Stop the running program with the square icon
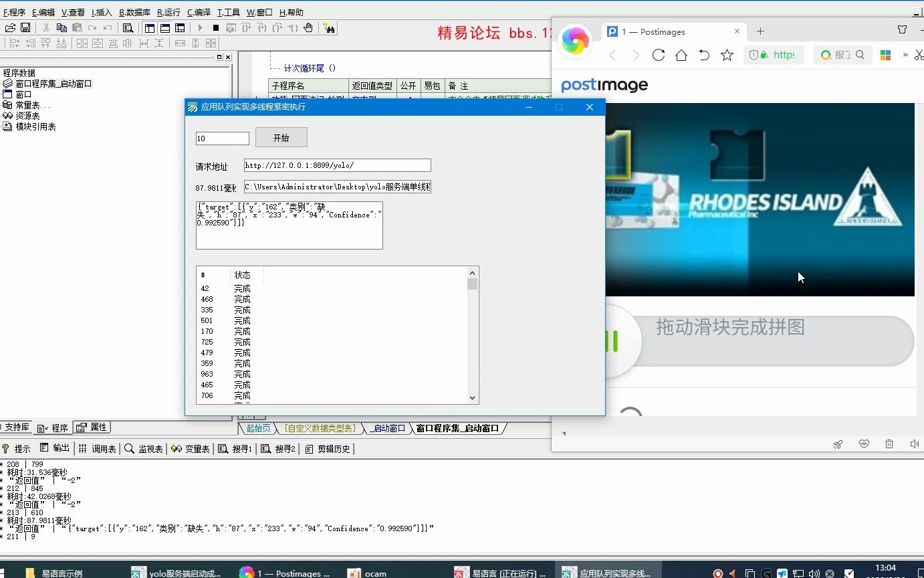This screenshot has width=924, height=578. tap(215, 27)
